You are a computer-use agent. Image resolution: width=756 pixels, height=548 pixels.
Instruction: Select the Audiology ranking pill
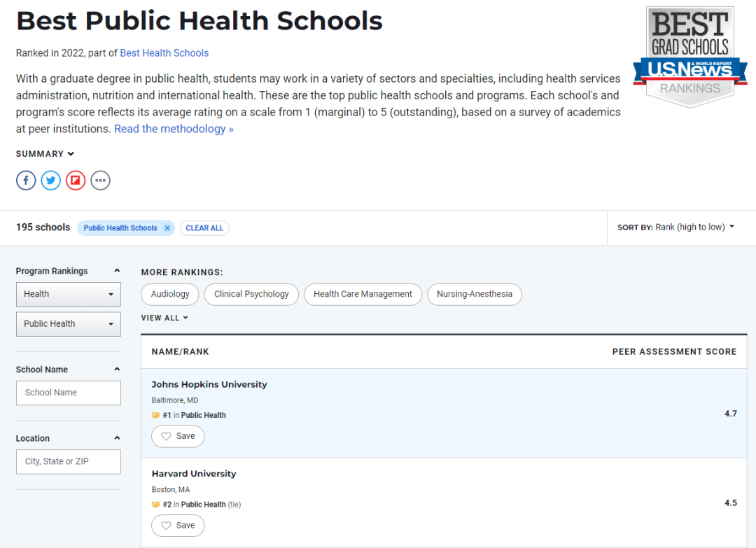(x=169, y=294)
